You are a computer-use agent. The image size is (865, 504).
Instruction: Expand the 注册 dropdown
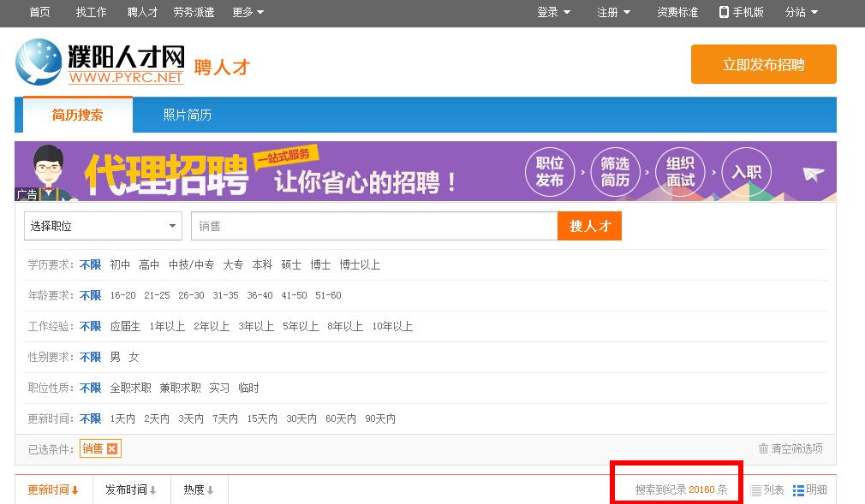[x=613, y=12]
